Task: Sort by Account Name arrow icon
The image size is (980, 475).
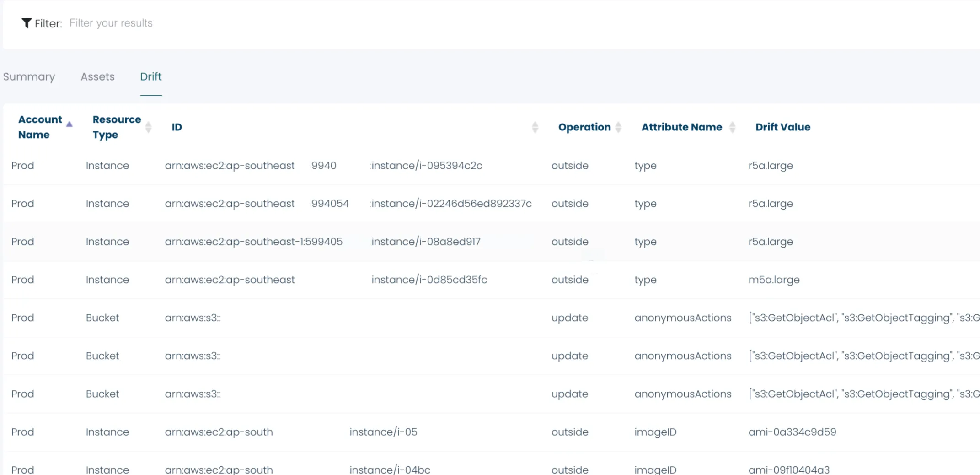Action: coord(70,124)
